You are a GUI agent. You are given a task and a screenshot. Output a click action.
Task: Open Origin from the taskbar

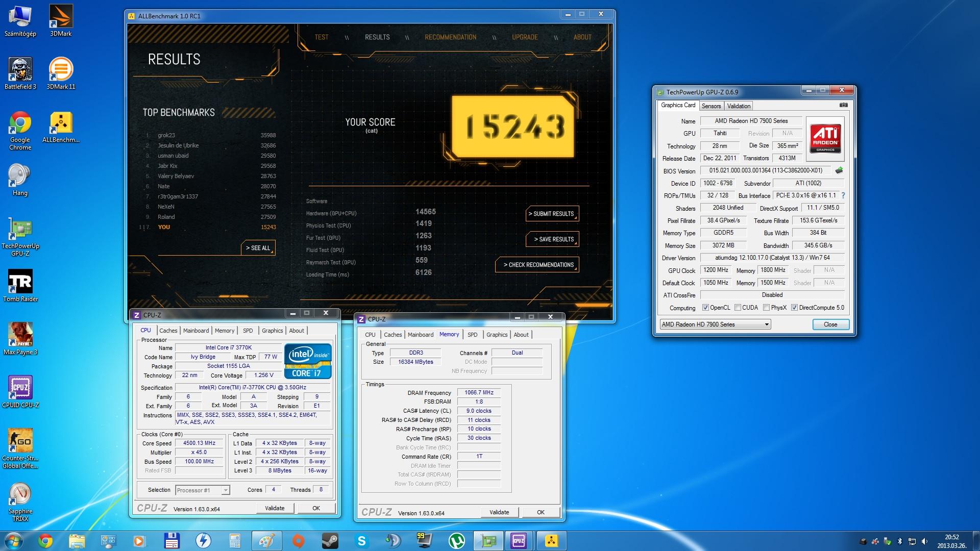[298, 541]
